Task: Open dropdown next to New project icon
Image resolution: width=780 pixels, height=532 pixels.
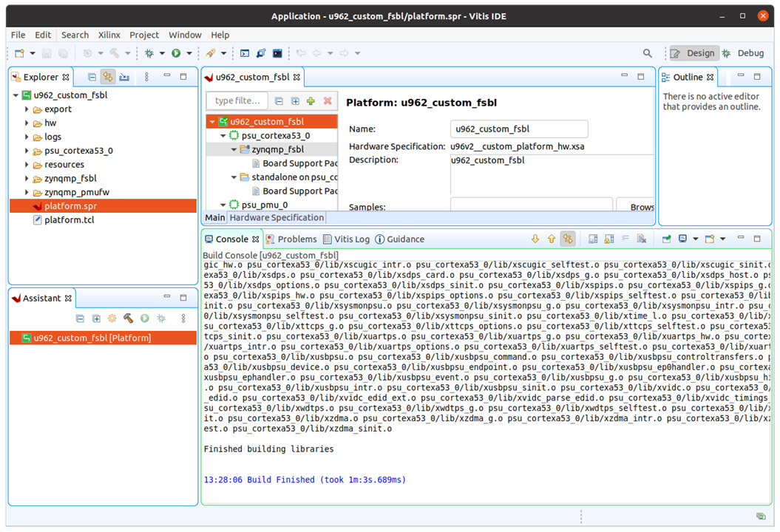Action: point(33,53)
